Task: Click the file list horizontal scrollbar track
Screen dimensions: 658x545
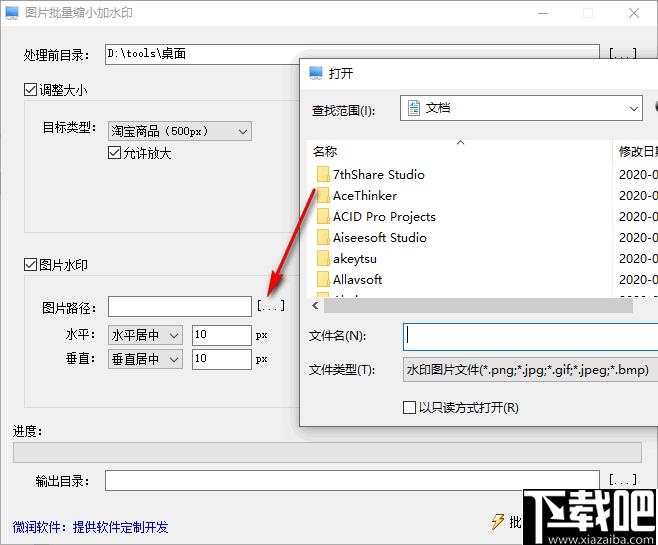Action: click(x=478, y=306)
